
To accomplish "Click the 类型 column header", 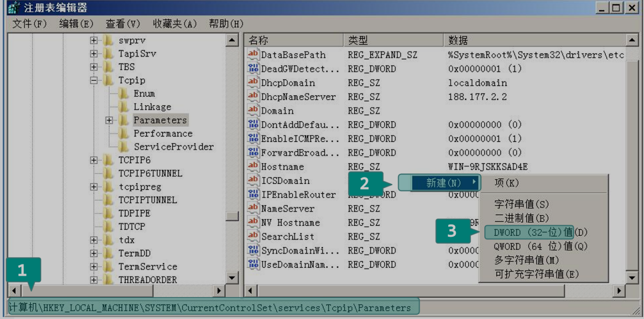I will click(x=392, y=40).
